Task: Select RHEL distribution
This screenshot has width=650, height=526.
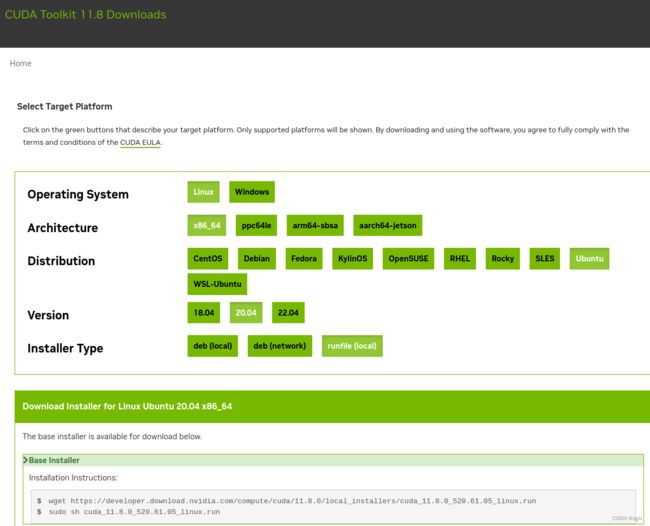Action: 460,259
